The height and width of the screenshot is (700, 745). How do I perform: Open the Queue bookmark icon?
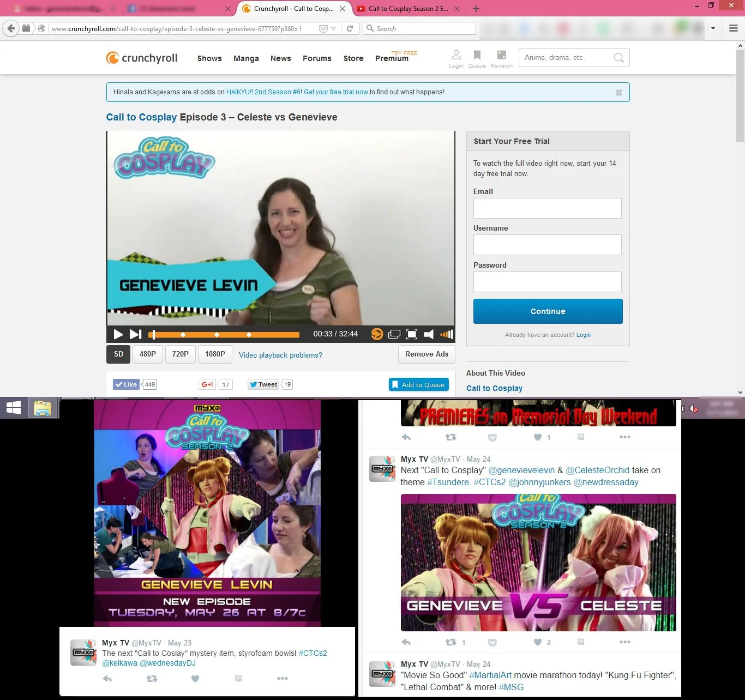tap(477, 58)
